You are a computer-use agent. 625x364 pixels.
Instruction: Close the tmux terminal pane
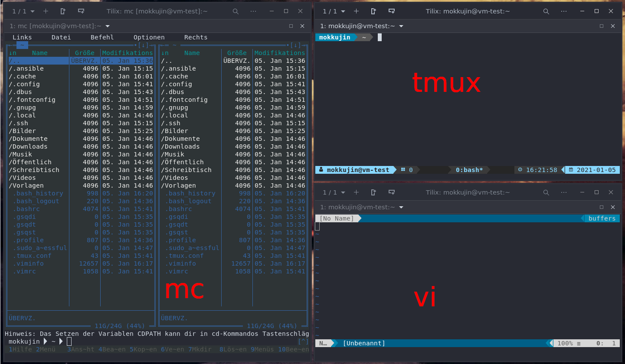tap(613, 26)
